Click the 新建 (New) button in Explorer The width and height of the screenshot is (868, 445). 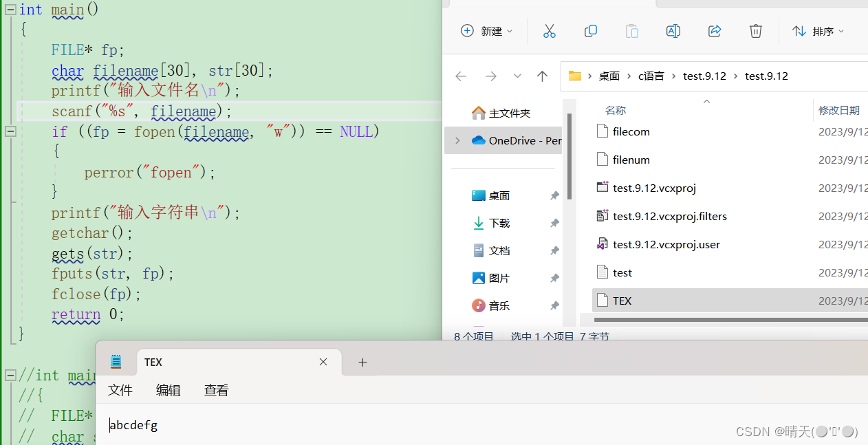pyautogui.click(x=487, y=31)
